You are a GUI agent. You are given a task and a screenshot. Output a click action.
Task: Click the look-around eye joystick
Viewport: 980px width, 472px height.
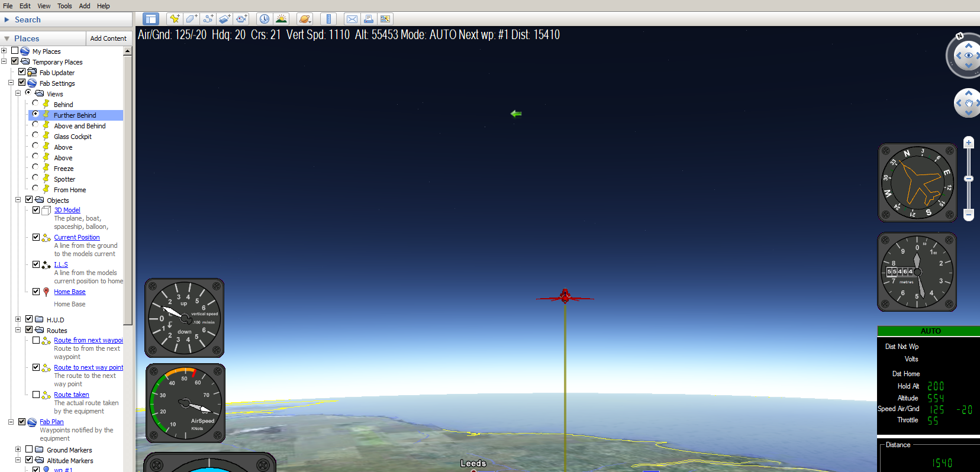(969, 56)
